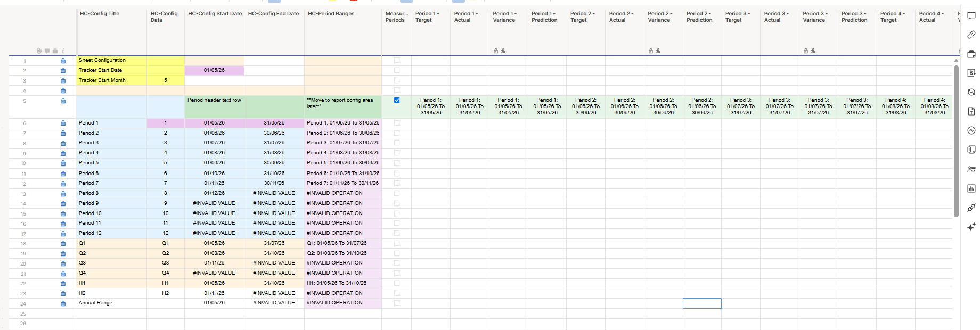The width and height of the screenshot is (980, 330).
Task: Click the lock icon on Annual Range row
Action: tap(63, 303)
